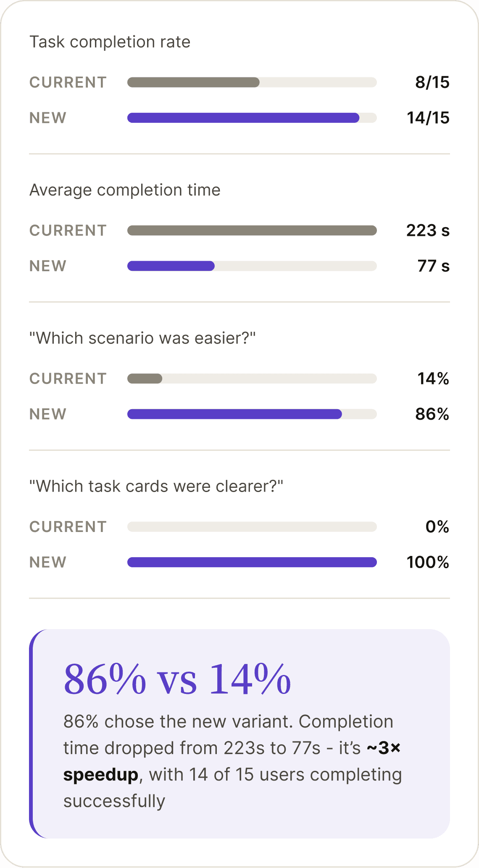This screenshot has width=479, height=868.
Task: Click the CURRENT task completion rate bar
Action: point(252,82)
